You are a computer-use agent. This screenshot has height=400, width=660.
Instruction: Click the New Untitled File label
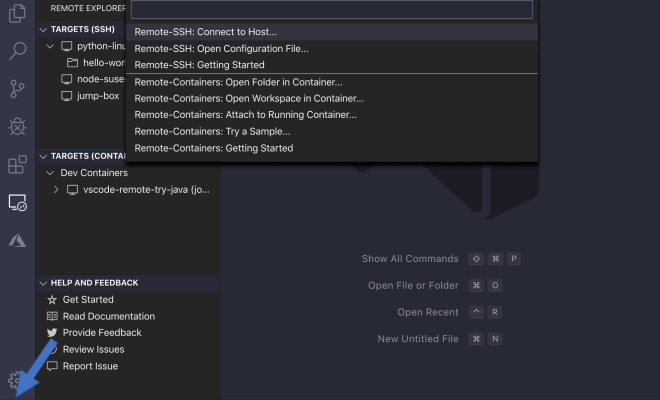418,339
